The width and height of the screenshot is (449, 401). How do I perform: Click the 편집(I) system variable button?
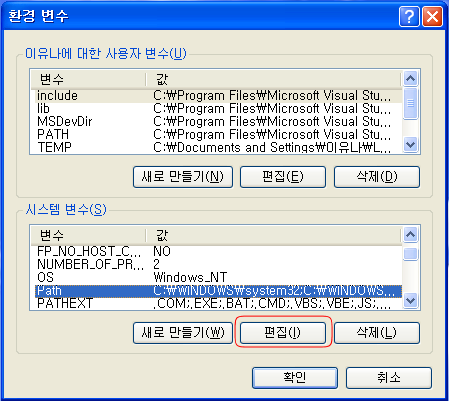(283, 333)
